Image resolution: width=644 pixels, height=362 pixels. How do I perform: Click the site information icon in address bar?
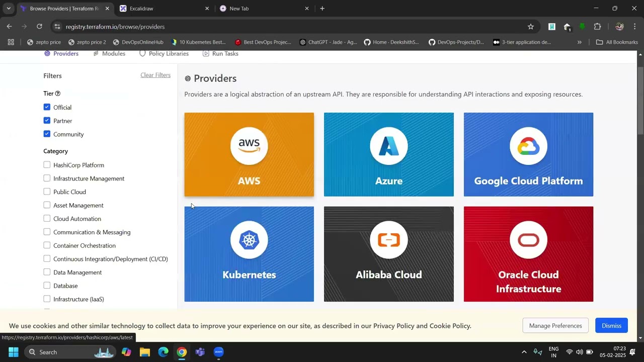point(57,27)
